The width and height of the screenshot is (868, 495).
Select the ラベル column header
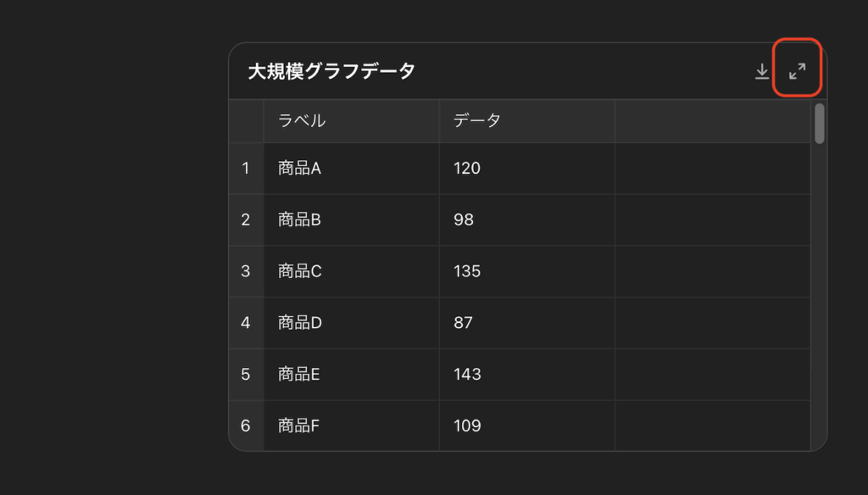click(x=352, y=120)
